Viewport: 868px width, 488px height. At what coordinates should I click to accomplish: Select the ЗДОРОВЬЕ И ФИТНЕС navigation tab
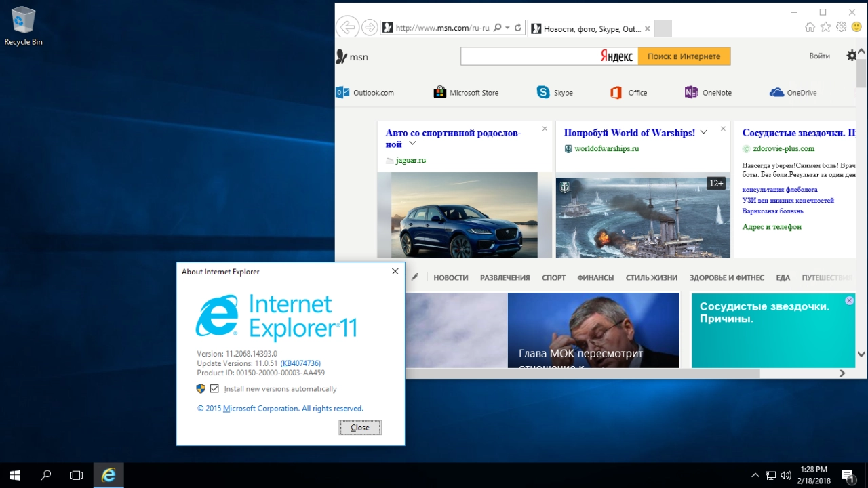(727, 277)
